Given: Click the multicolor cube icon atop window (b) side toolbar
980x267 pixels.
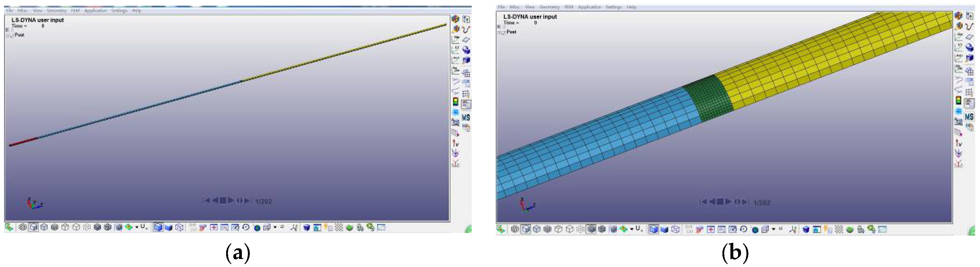Looking at the screenshot, I should [958, 16].
